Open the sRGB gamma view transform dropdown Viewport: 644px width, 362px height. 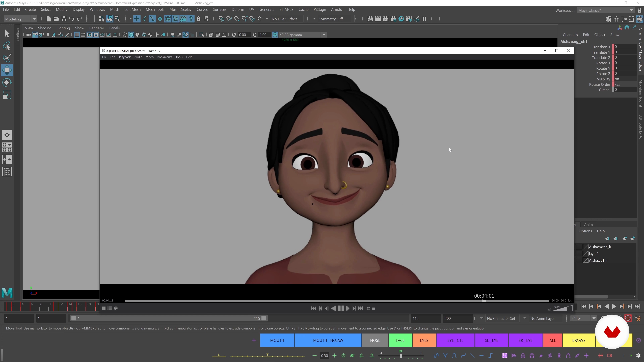click(303, 35)
